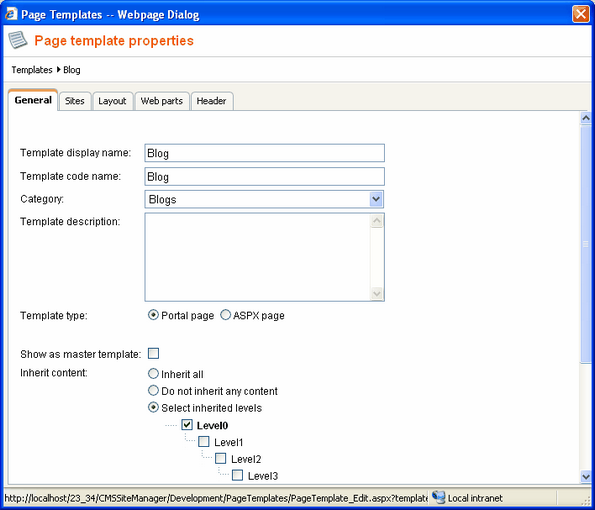Viewport: 595px width, 510px height.
Task: Click main scrollbar up arrow
Action: (x=586, y=118)
